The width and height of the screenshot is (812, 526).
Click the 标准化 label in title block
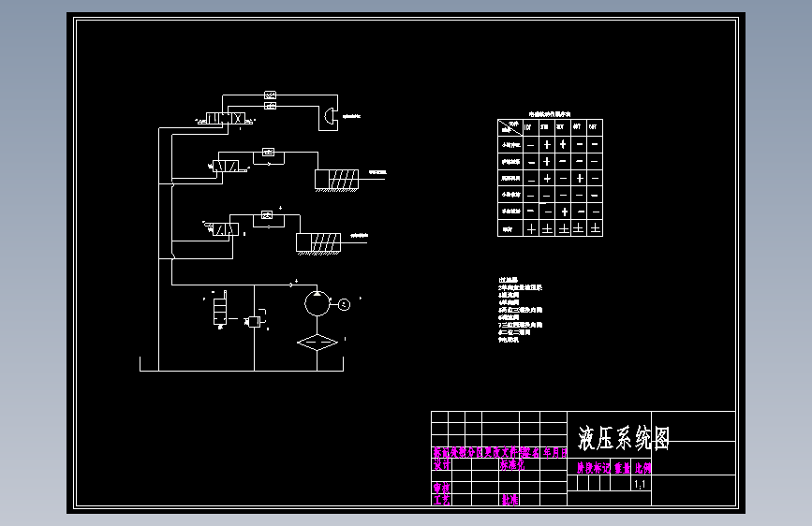tap(512, 465)
